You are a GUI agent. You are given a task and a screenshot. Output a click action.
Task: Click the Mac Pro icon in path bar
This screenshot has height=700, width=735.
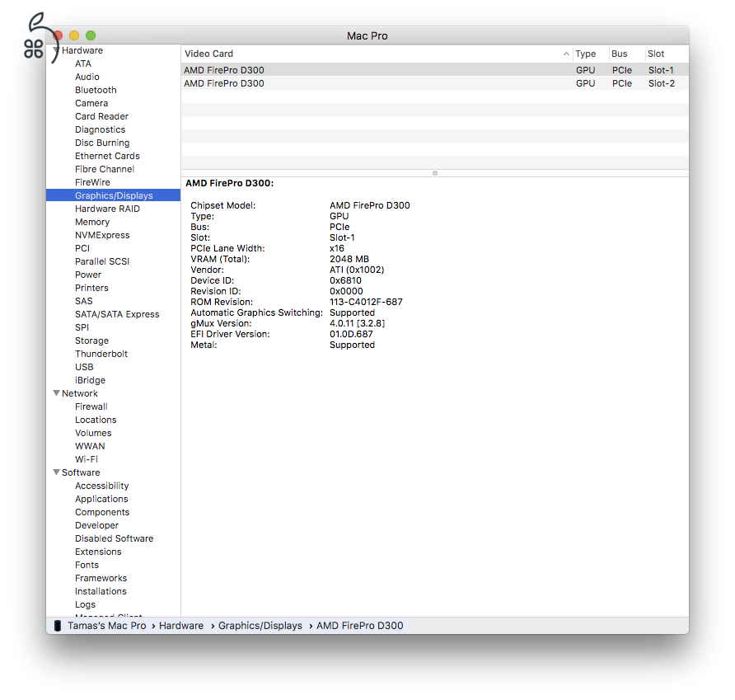tap(57, 626)
